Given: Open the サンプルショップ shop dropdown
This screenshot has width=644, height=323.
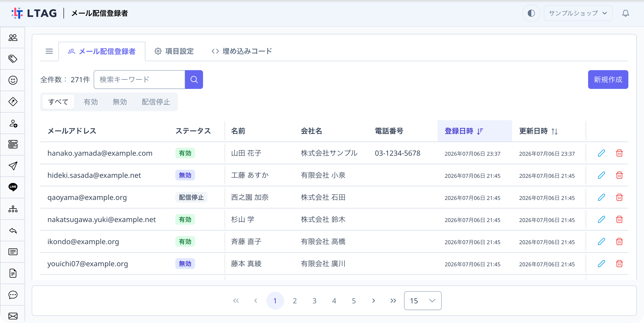Looking at the screenshot, I should pos(578,13).
